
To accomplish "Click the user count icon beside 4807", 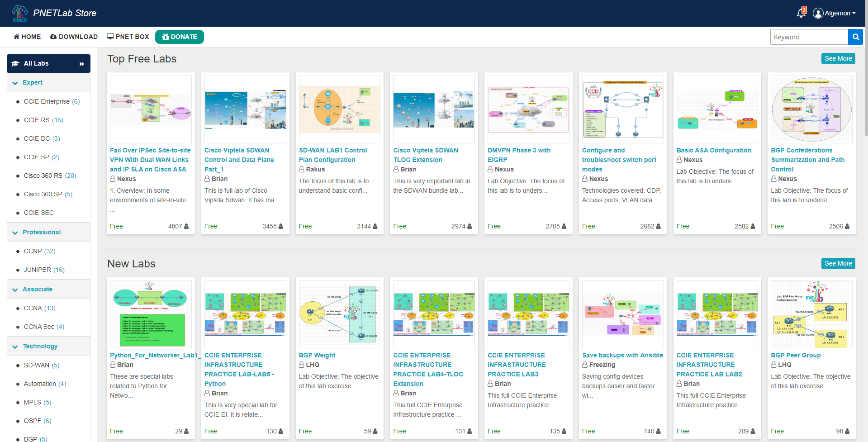I will pyautogui.click(x=186, y=226).
